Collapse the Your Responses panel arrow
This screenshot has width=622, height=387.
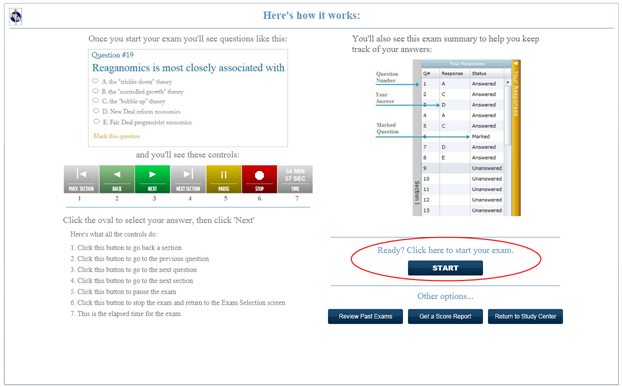click(x=516, y=63)
